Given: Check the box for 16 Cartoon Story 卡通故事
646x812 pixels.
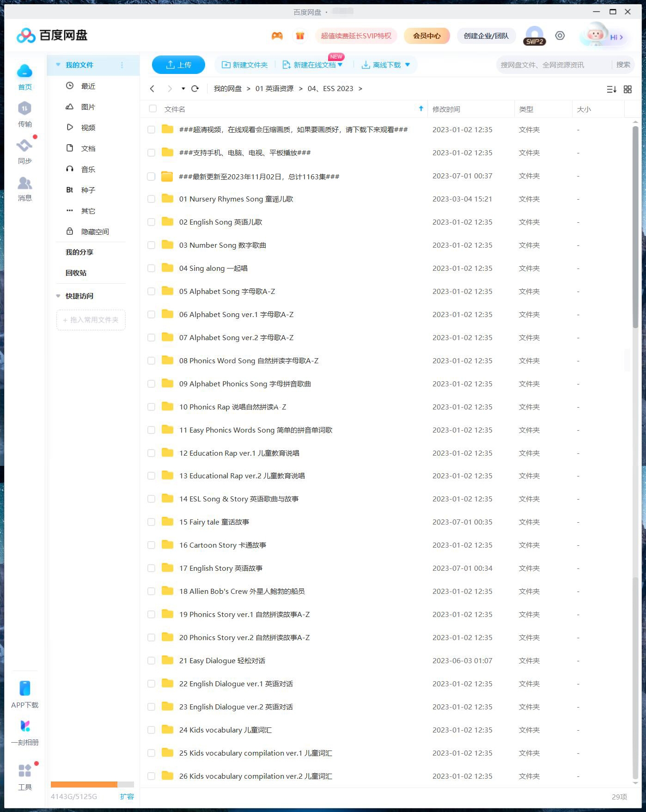Looking at the screenshot, I should [x=151, y=545].
